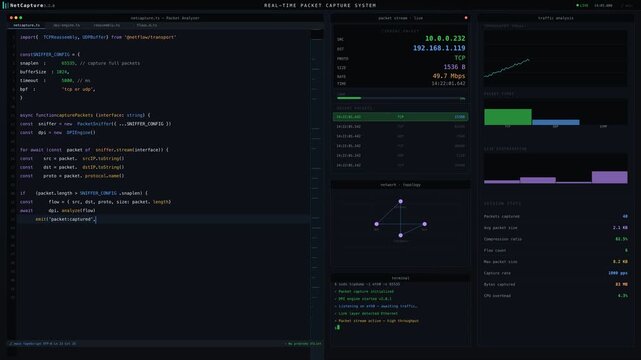641x360 pixels.
Task: Click the timestamp 14:22:01.642 in current packet
Action: point(448,83)
